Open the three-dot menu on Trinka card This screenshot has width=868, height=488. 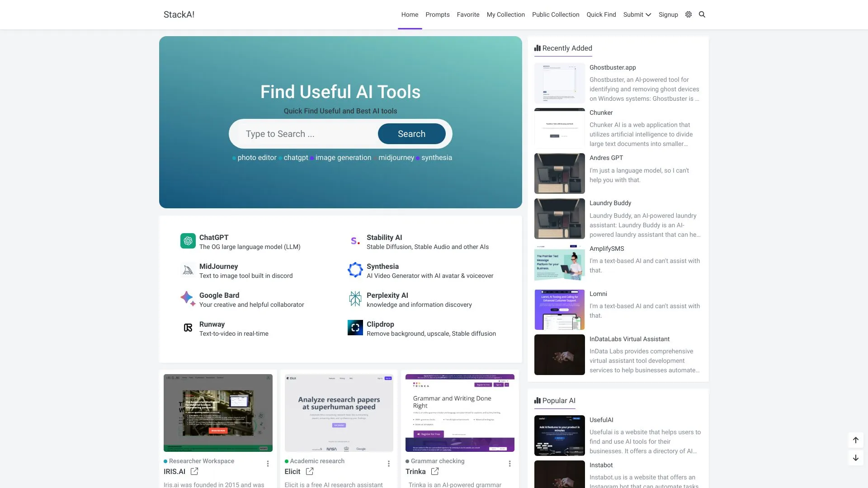click(x=509, y=464)
